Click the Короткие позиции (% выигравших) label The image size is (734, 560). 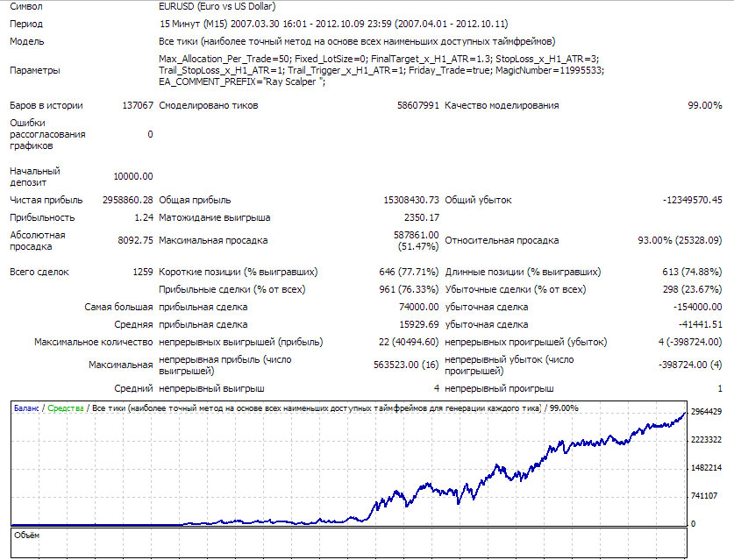pyautogui.click(x=238, y=273)
